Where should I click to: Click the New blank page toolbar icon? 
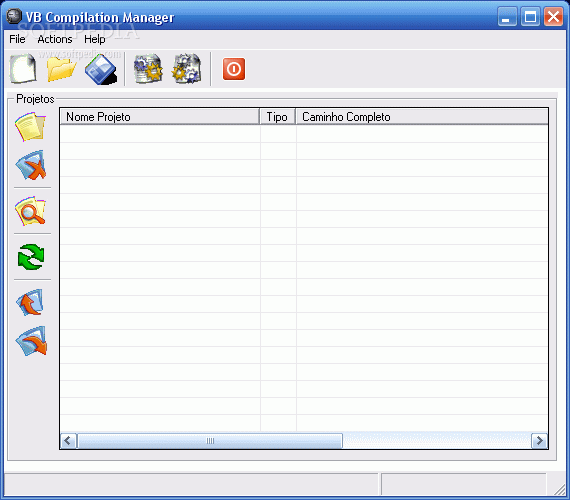pyautogui.click(x=23, y=69)
